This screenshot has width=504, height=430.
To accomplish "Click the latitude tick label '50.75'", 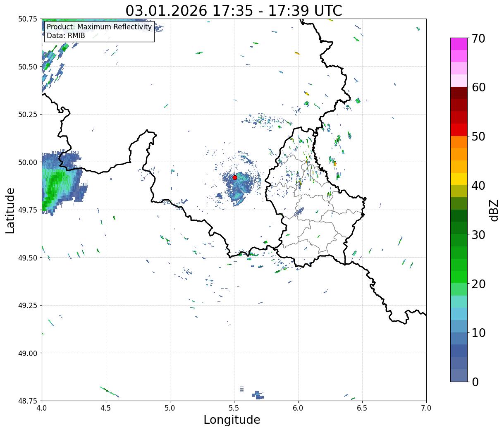I will click(x=28, y=19).
